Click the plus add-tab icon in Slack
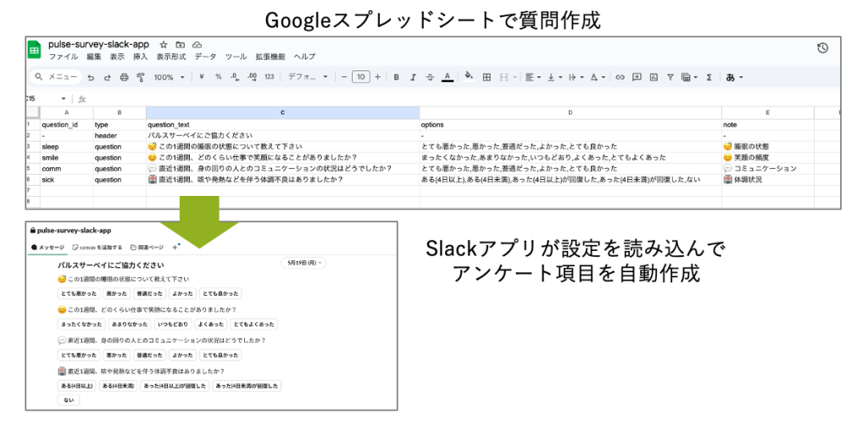The image size is (868, 430). point(175,247)
